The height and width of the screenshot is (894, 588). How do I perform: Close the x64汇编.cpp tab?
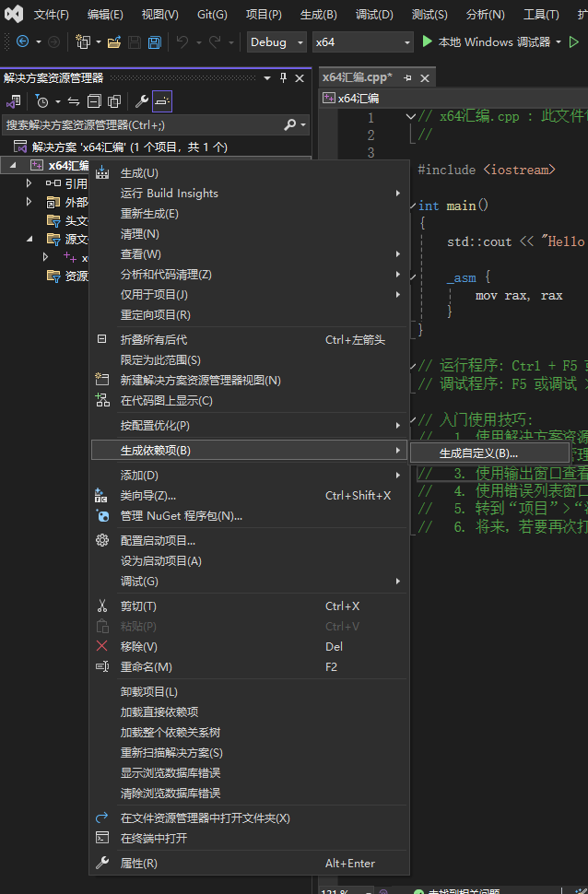point(425,78)
